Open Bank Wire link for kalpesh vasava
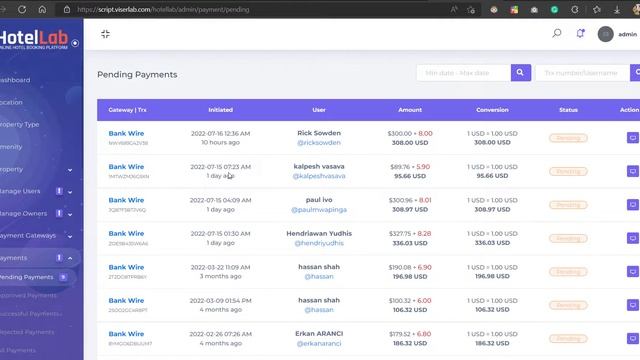The height and width of the screenshot is (360, 640). tap(126, 167)
